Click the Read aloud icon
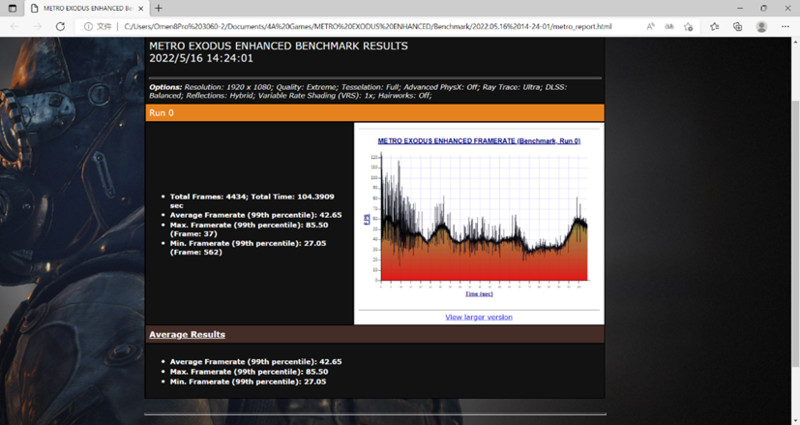The height and width of the screenshot is (425, 800). click(650, 27)
